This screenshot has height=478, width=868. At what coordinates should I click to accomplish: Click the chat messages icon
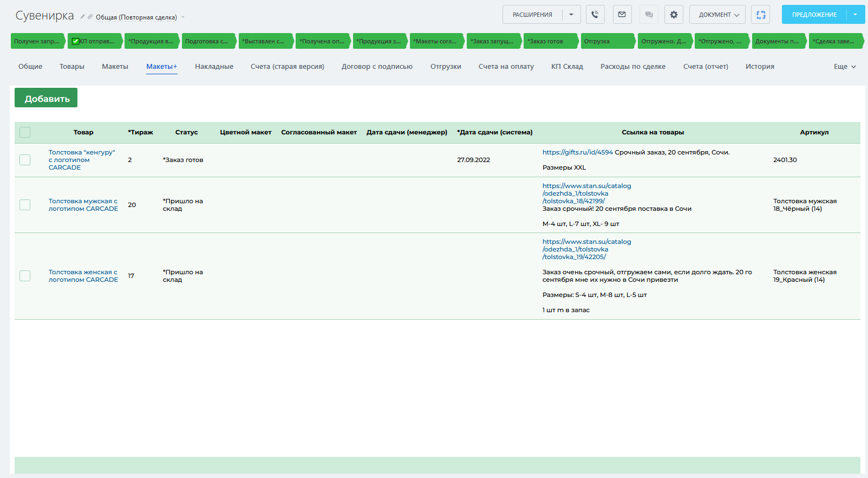(649, 15)
